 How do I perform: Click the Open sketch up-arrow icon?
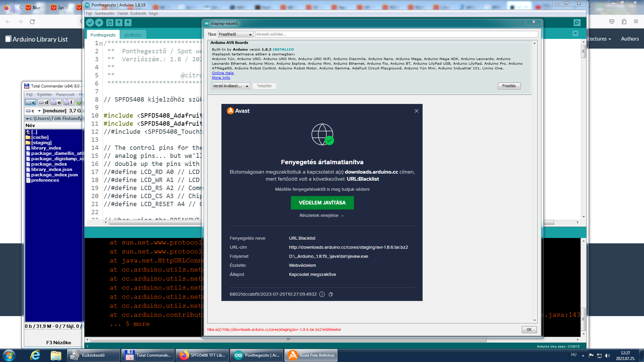click(119, 22)
